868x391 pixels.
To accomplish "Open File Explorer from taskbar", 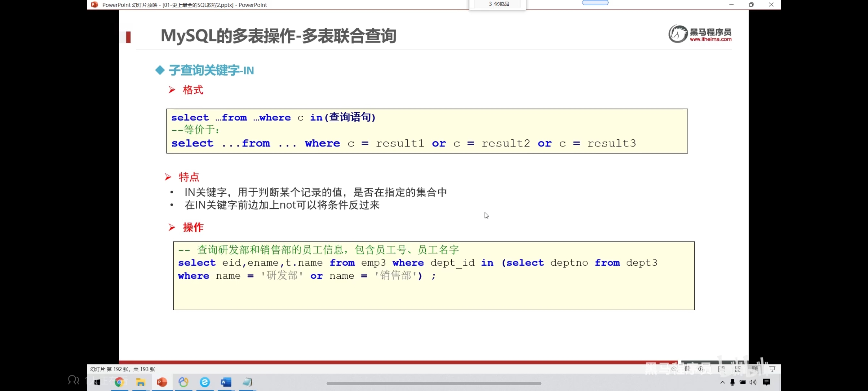I will [140, 382].
